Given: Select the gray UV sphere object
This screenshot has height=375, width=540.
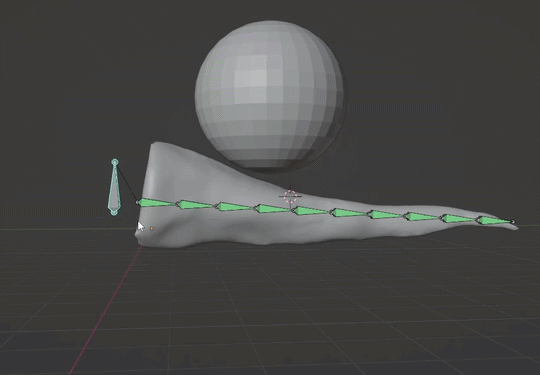Looking at the screenshot, I should [271, 95].
